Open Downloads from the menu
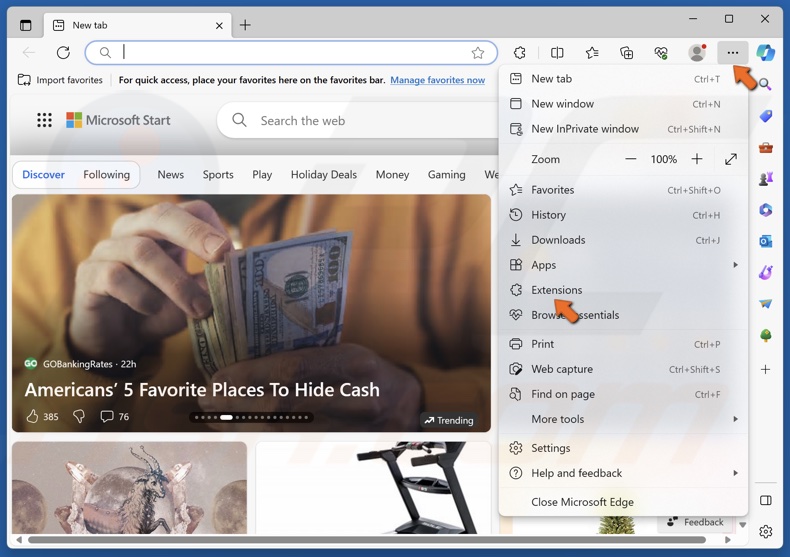790x557 pixels. coord(623,240)
